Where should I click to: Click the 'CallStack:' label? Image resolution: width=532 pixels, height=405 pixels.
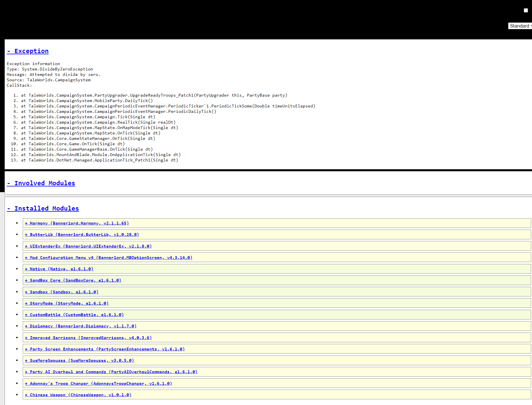tap(19, 85)
